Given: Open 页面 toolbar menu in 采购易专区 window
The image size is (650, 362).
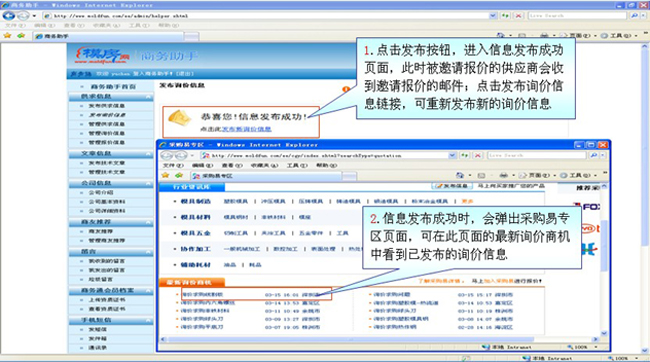Looking at the screenshot, I should [537, 175].
